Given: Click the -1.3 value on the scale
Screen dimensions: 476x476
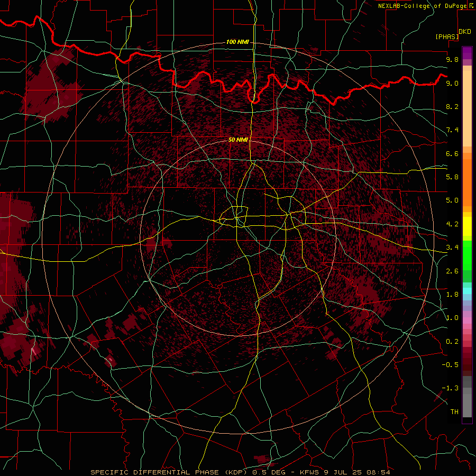Looking at the screenshot, I should pyautogui.click(x=450, y=388).
